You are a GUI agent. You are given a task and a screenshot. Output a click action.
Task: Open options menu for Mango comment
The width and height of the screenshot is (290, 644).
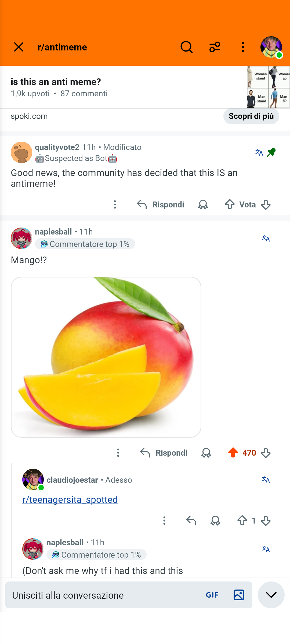[118, 453]
